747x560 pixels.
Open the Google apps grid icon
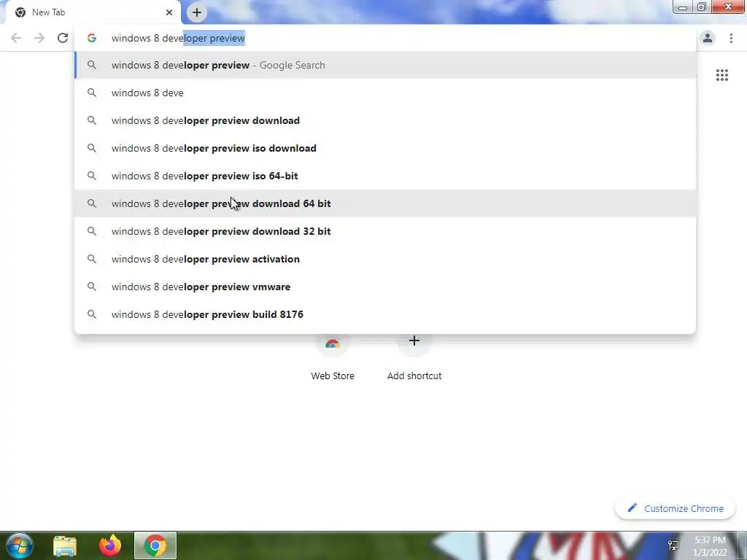(x=721, y=75)
